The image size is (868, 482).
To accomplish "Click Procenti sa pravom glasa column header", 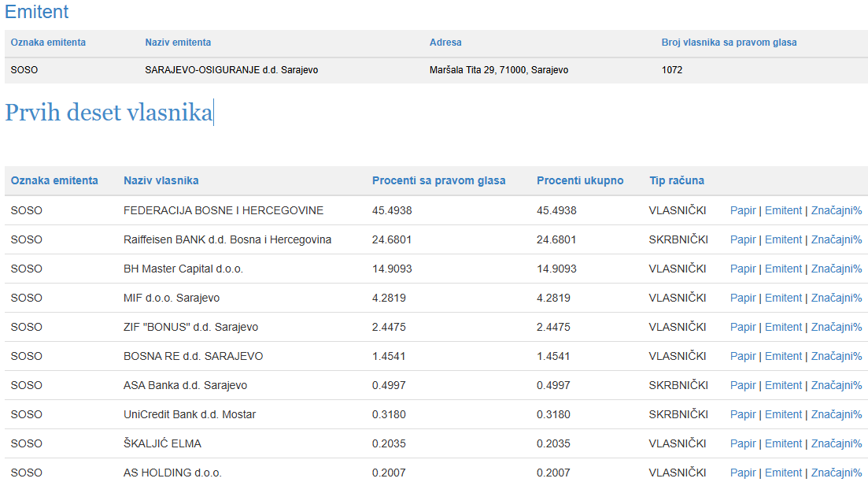I will point(438,180).
